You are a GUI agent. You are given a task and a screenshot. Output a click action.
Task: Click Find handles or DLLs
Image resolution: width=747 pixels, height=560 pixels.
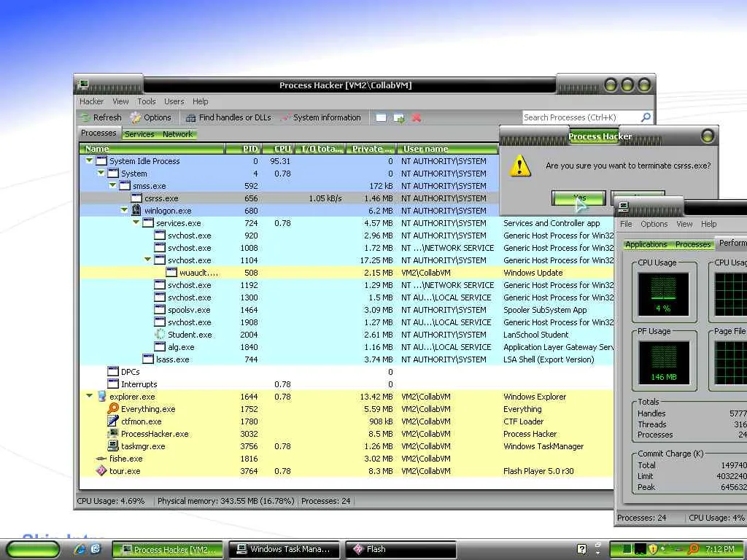[x=228, y=117]
